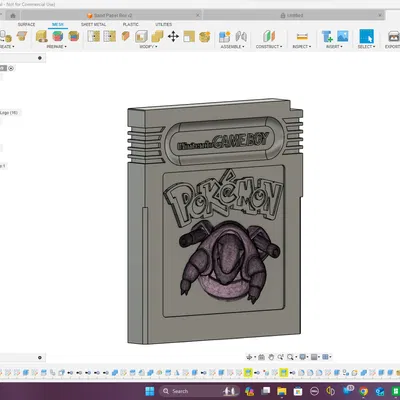Open the ASSEMBLE dropdown menu
Viewport: 400px width, 400px height.
232,47
